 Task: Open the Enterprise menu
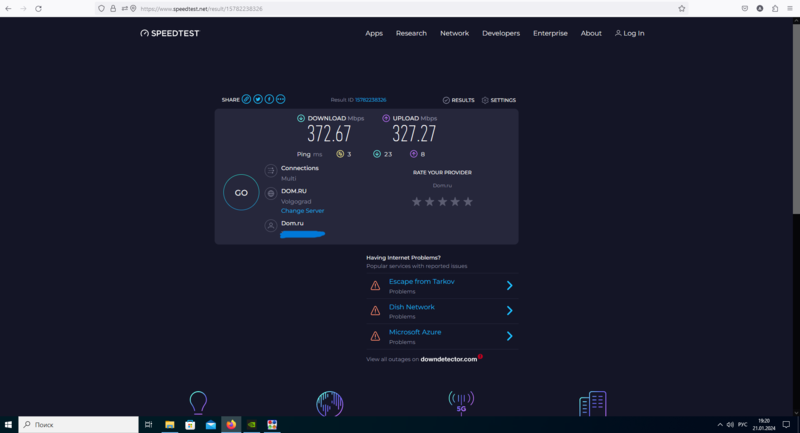click(x=550, y=33)
